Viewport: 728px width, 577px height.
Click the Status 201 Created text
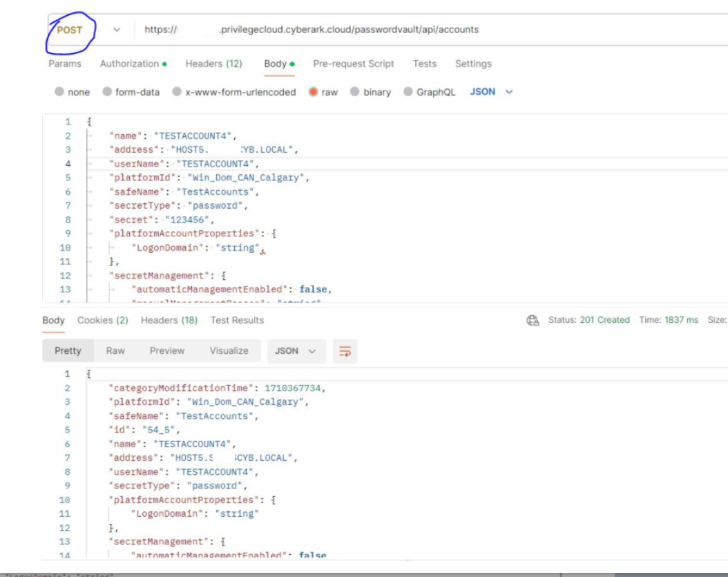pyautogui.click(x=588, y=320)
